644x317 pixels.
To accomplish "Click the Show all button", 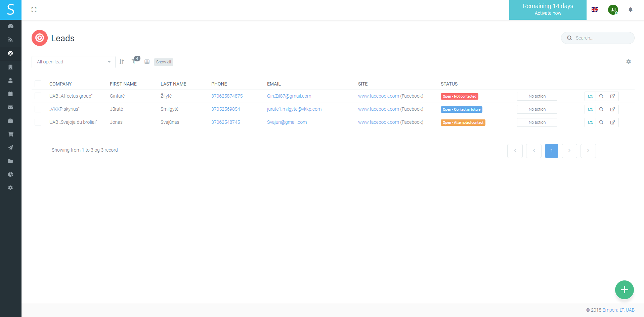I will [164, 62].
